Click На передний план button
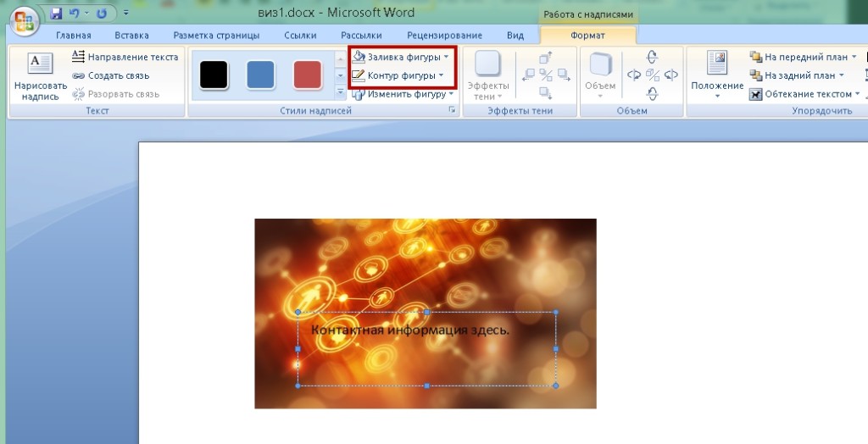The image size is (868, 444). 804,57
